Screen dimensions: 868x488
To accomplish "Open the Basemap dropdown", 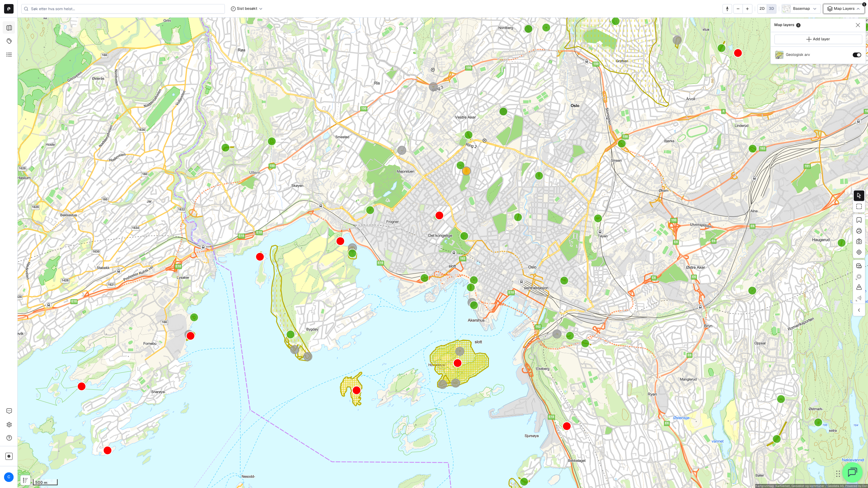I will pyautogui.click(x=801, y=9).
